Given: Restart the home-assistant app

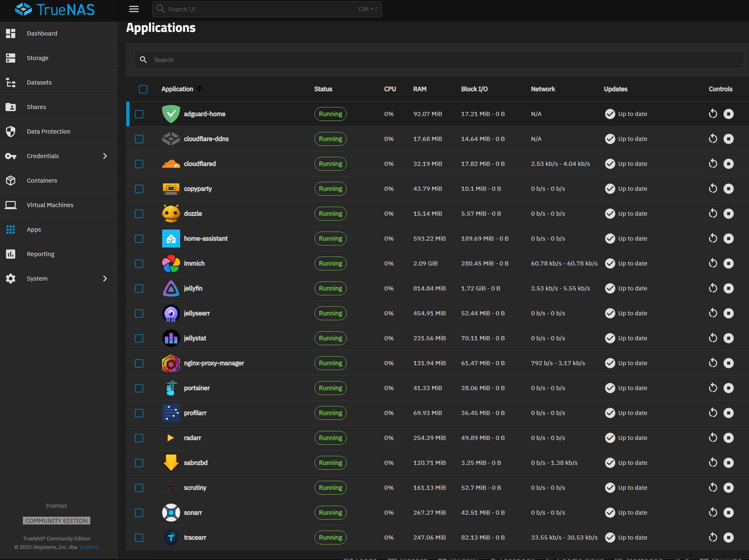Looking at the screenshot, I should [x=713, y=239].
